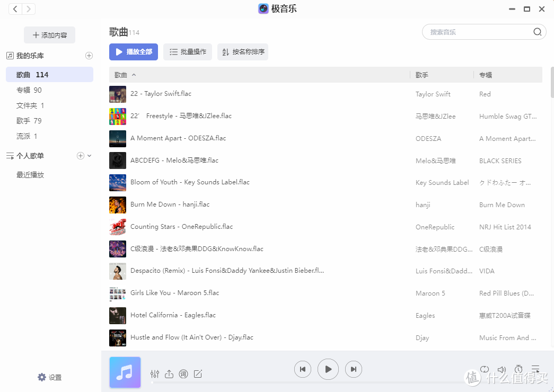Enable 批量操作 batch selection mode
This screenshot has width=554, height=392.
pyautogui.click(x=187, y=52)
